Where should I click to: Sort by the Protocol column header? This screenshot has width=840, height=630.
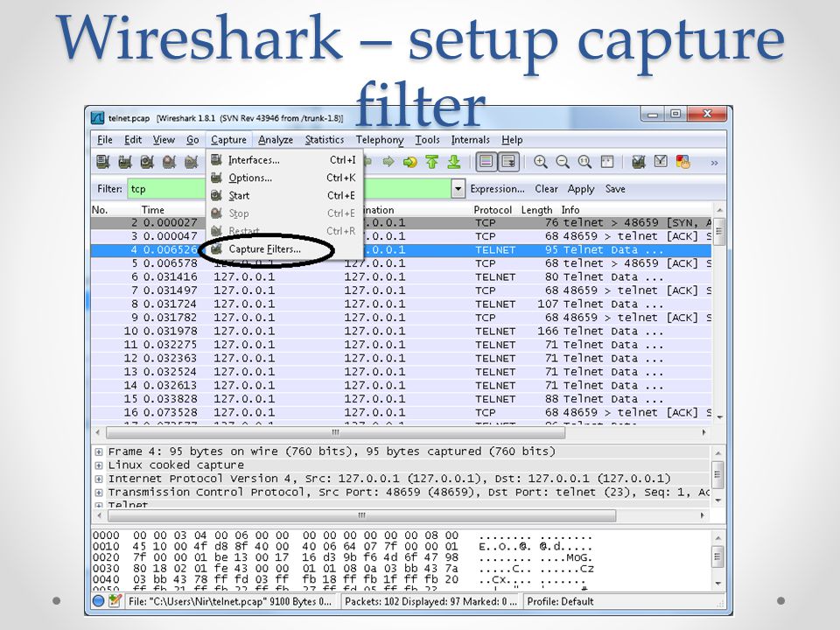[493, 209]
